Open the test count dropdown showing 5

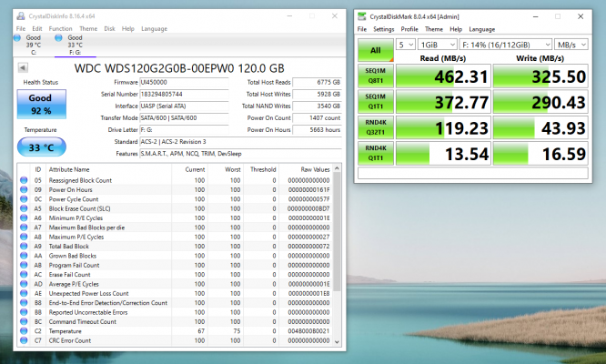click(406, 45)
